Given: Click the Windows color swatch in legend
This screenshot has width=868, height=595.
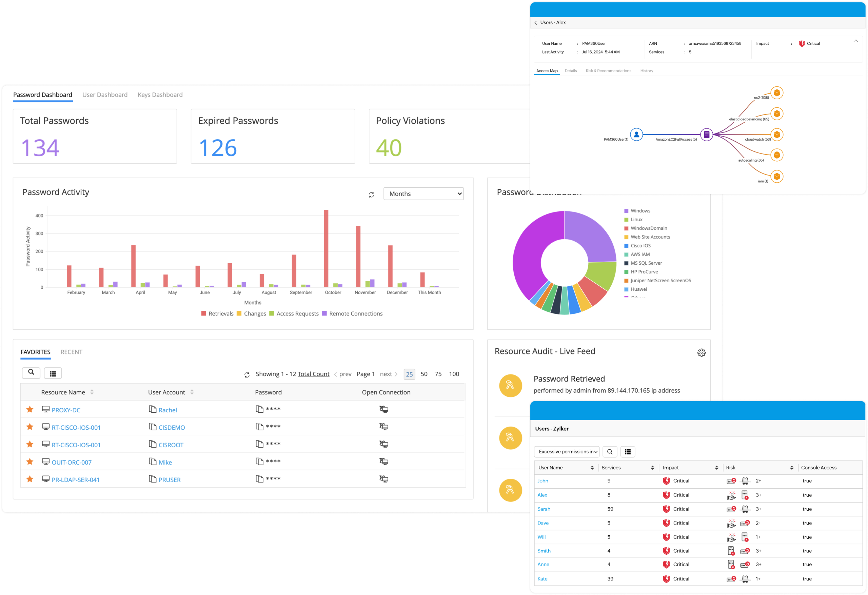Looking at the screenshot, I should coord(626,211).
